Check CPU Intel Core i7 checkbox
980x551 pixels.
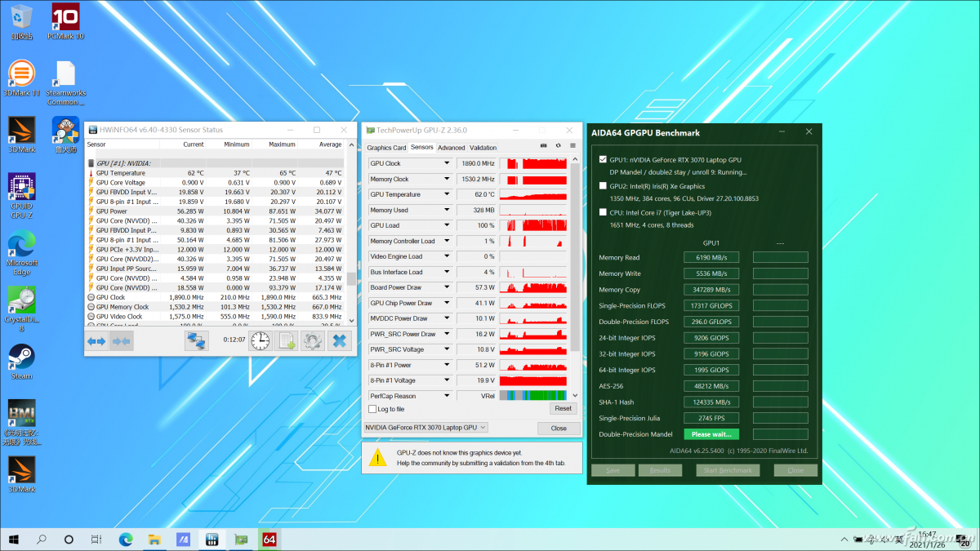pyautogui.click(x=603, y=212)
